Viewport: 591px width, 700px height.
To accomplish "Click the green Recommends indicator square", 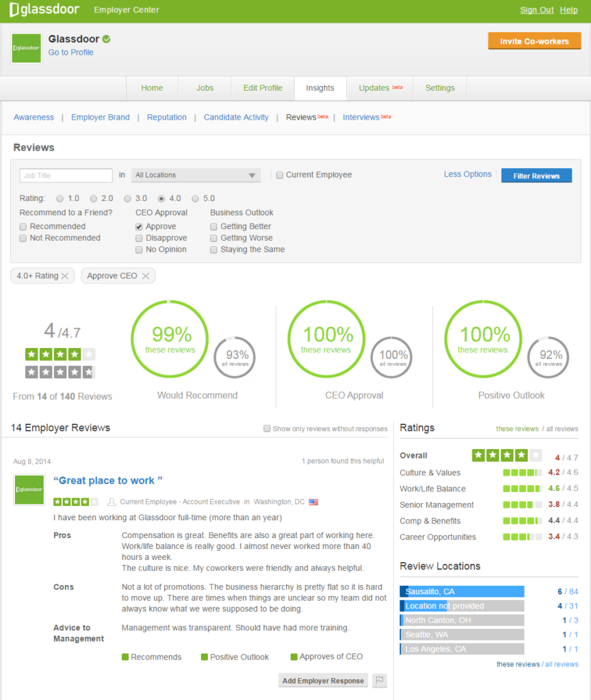I will [126, 657].
